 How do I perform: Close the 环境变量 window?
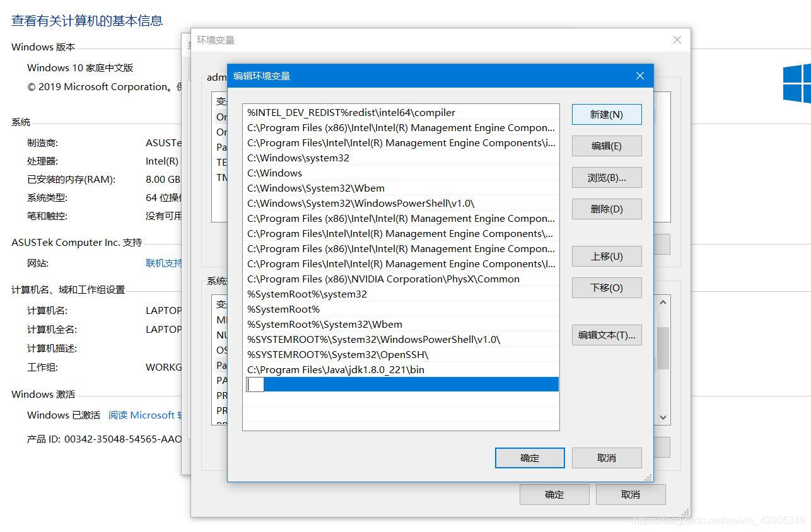pos(677,40)
